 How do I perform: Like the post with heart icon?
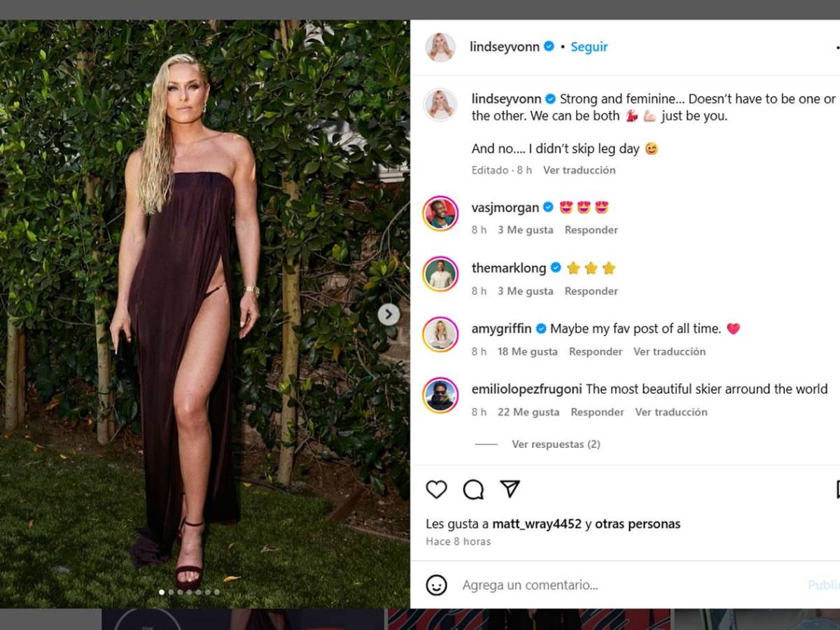click(436, 489)
